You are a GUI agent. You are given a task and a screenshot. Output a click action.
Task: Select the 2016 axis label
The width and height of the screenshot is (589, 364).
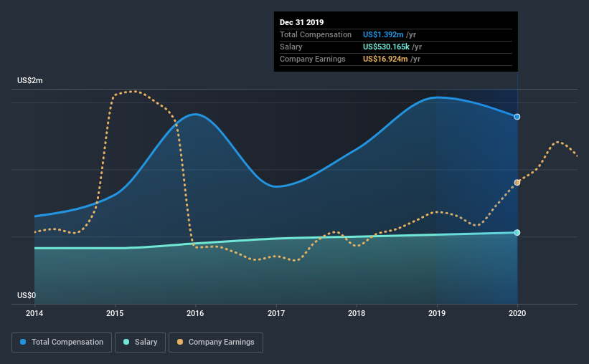pos(195,313)
